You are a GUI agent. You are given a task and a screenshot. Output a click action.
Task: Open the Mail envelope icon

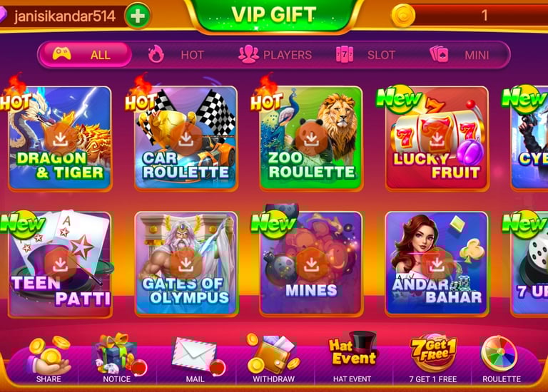[x=195, y=356]
